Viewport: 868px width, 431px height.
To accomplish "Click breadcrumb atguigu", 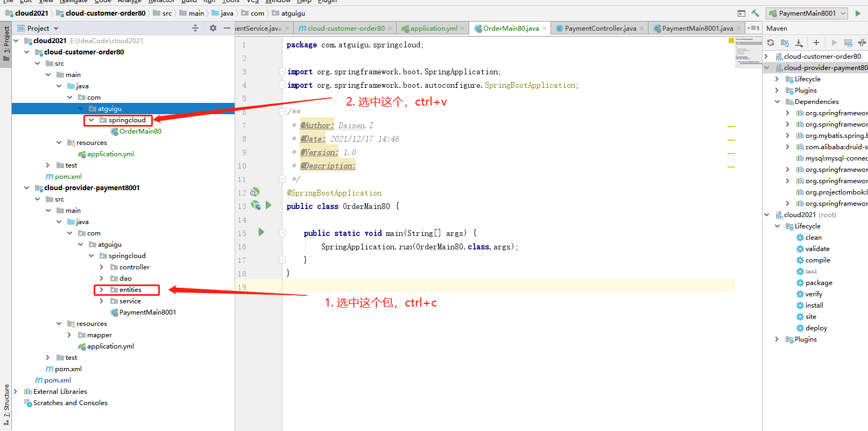I will click(288, 13).
